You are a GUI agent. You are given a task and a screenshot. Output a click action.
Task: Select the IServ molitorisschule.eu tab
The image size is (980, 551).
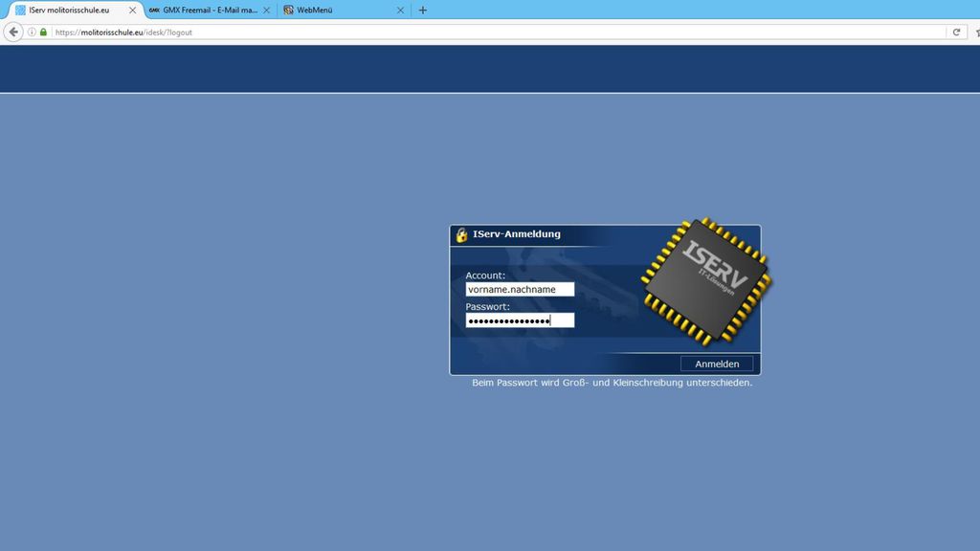pos(74,10)
